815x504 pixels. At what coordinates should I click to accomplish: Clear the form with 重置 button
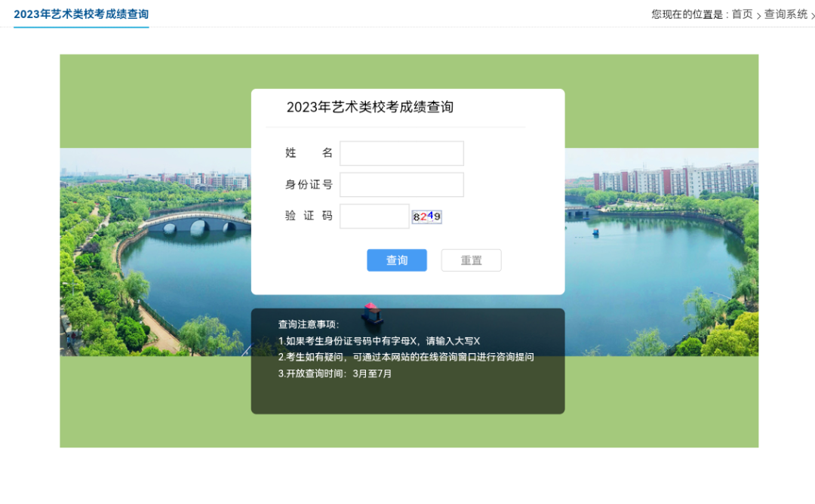[471, 260]
